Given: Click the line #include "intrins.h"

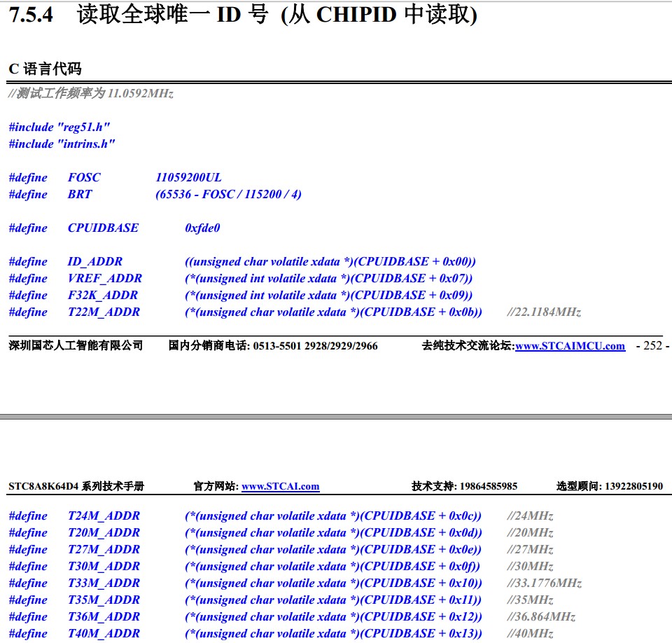Looking at the screenshot, I should pyautogui.click(x=62, y=144).
